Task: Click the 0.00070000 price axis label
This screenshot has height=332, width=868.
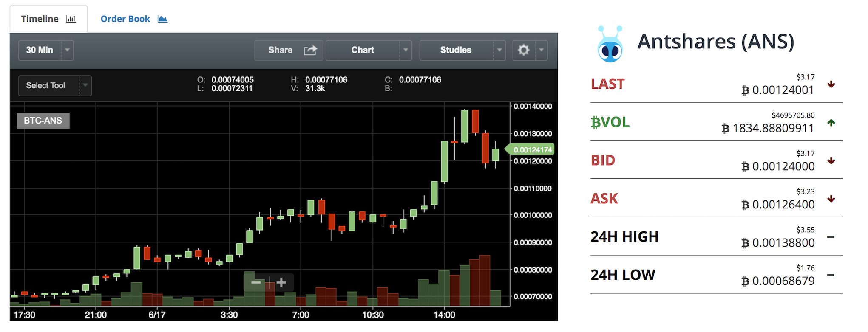Action: pos(533,297)
